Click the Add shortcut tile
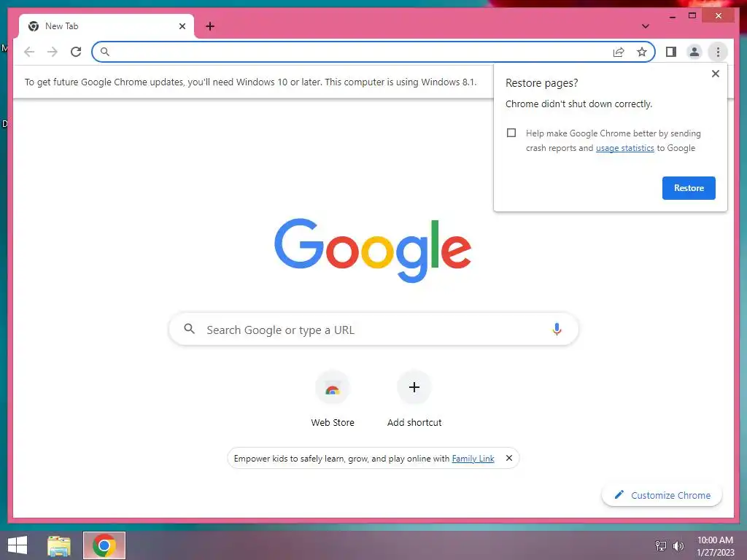This screenshot has height=560, width=747. (414, 400)
